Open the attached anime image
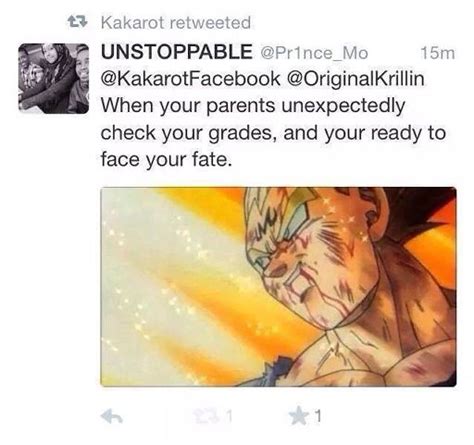This screenshot has height=445, width=474. pos(278,287)
